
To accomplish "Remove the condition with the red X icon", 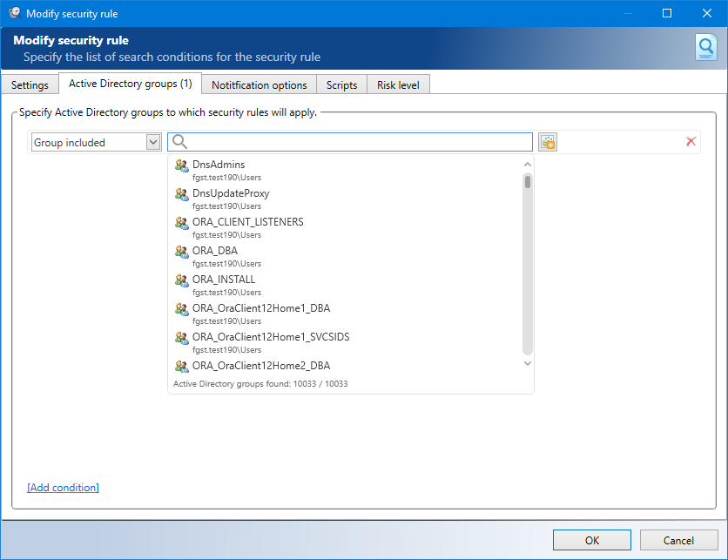I will click(691, 142).
